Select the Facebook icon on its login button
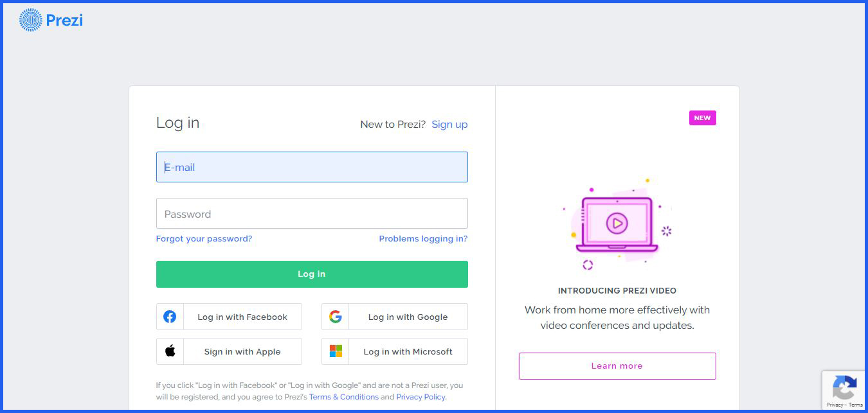This screenshot has height=413, width=868. coord(170,316)
